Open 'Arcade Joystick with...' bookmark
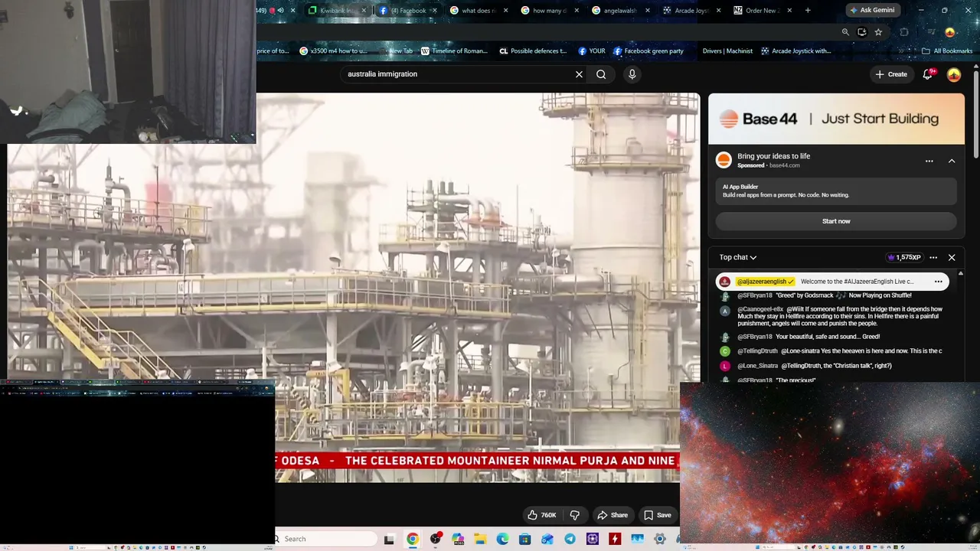This screenshot has height=551, width=980. pyautogui.click(x=796, y=51)
